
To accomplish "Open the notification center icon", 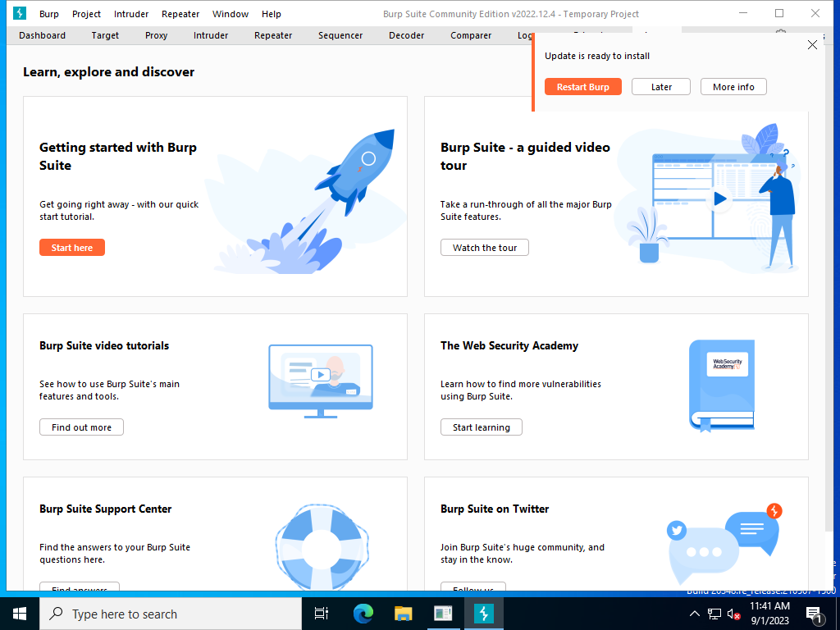I will click(815, 614).
